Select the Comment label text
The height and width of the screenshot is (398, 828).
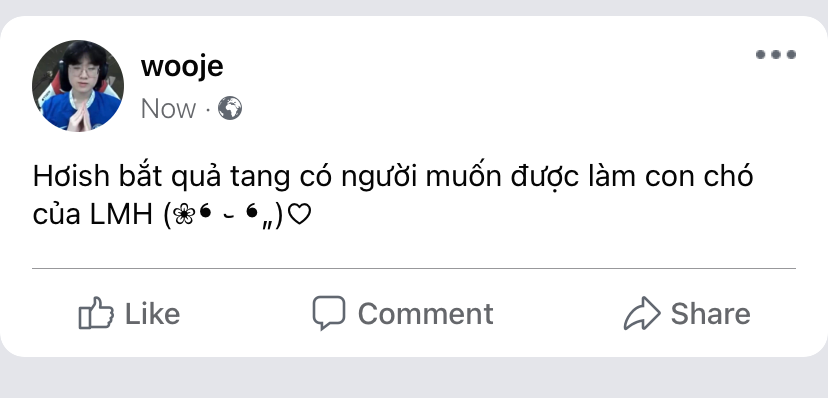(426, 314)
